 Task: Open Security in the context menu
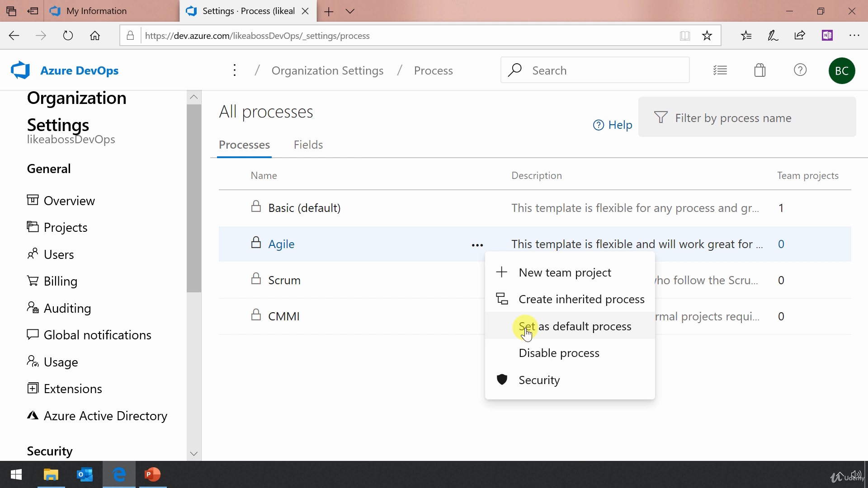[570, 380]
